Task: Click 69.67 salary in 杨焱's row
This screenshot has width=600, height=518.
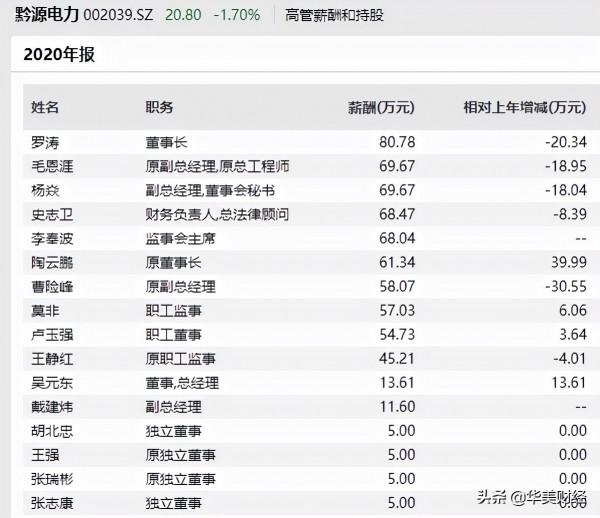Action: [x=397, y=190]
